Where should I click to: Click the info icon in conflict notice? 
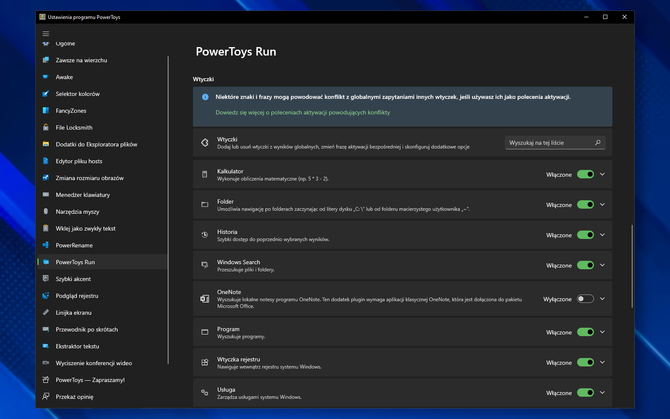(205, 97)
